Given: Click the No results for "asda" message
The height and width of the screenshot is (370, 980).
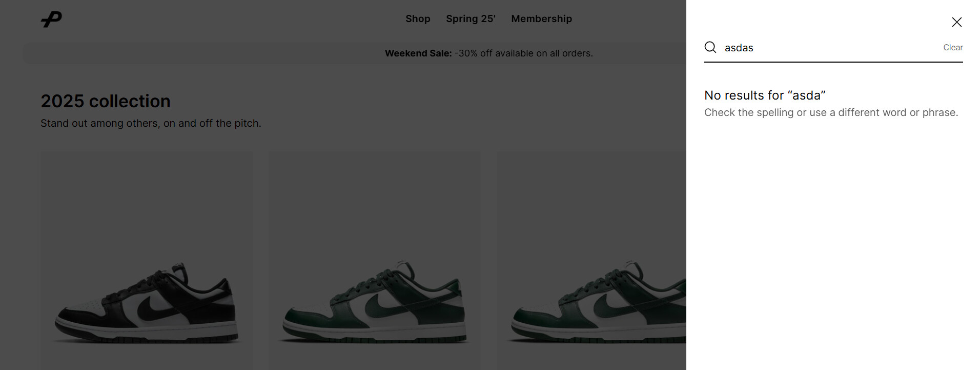Looking at the screenshot, I should pos(765,95).
